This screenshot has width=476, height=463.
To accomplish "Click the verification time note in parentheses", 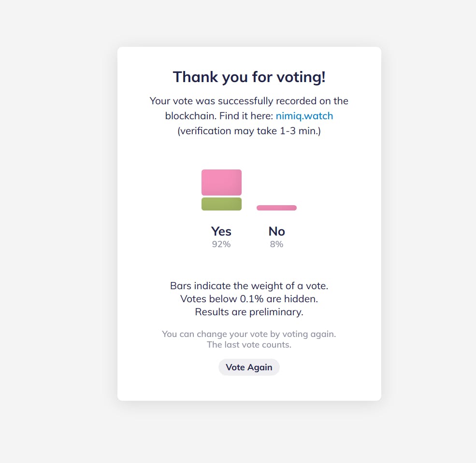I will pyautogui.click(x=249, y=131).
